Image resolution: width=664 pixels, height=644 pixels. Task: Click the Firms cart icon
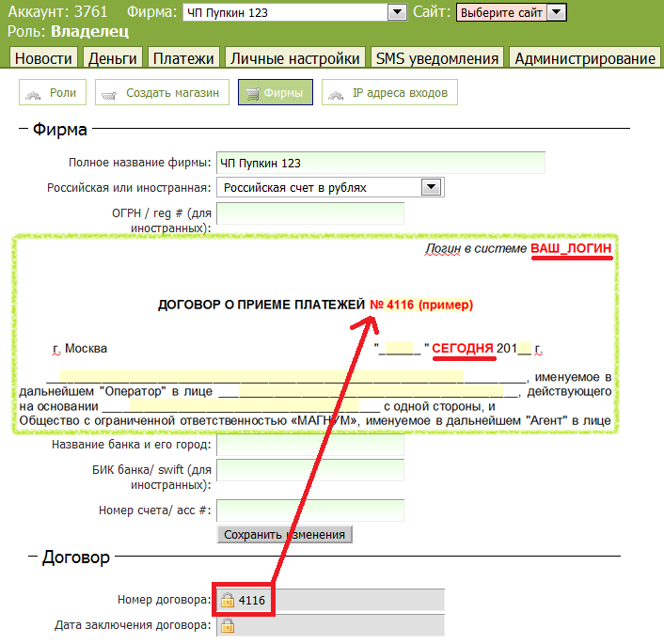click(252, 94)
